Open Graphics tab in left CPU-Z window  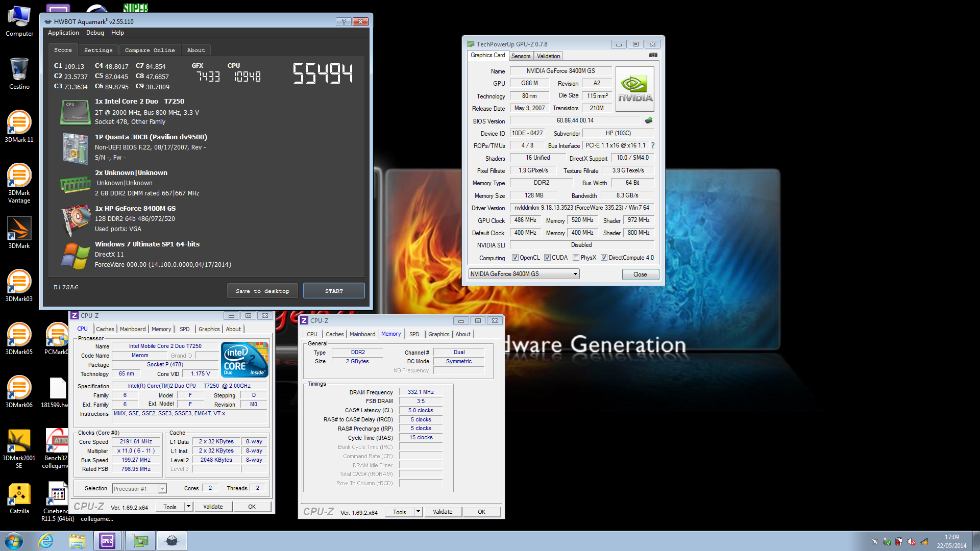pyautogui.click(x=209, y=329)
